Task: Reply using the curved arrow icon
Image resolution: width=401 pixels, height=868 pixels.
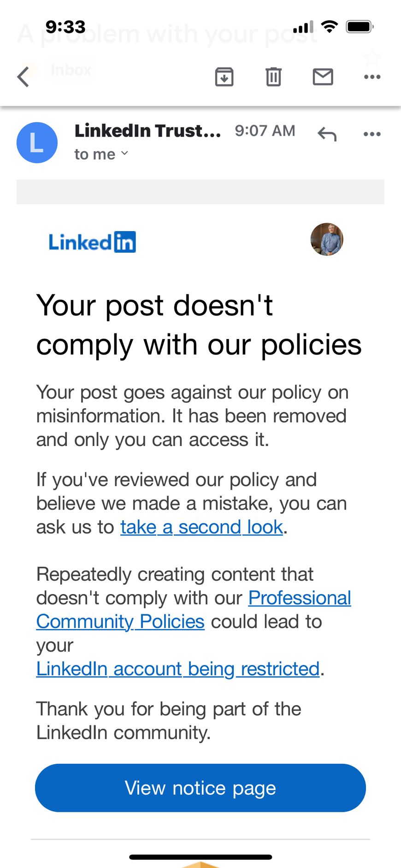Action: pyautogui.click(x=327, y=134)
